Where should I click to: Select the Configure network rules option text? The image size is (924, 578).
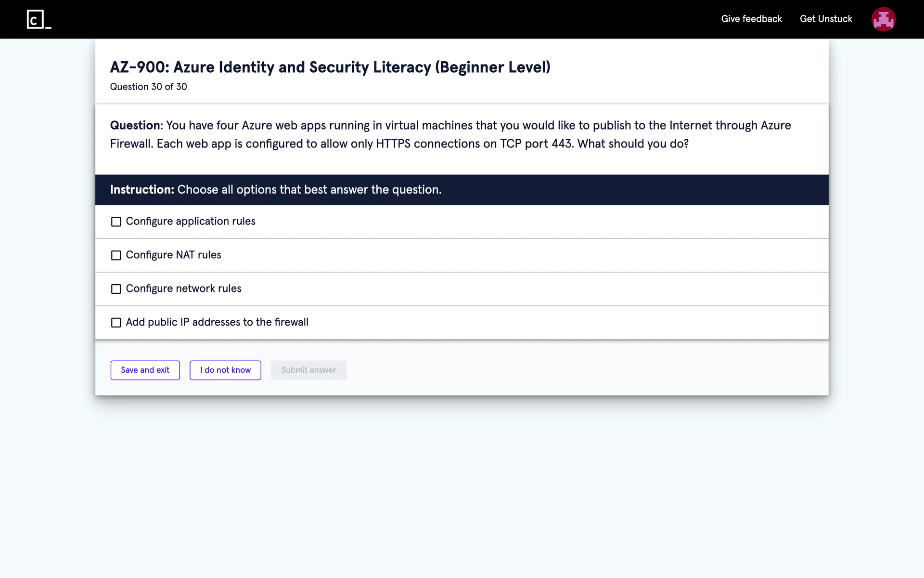[x=183, y=289]
